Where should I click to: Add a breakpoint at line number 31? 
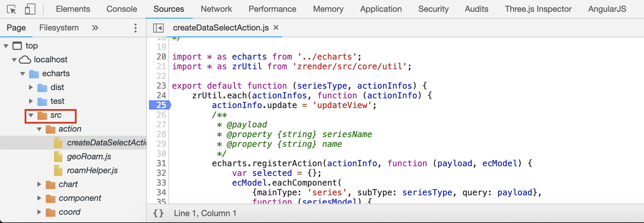[161, 163]
